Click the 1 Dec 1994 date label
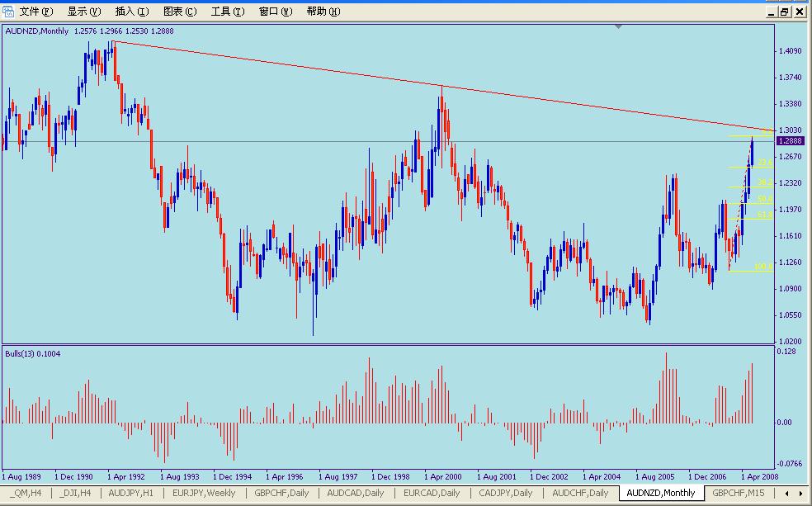The width and height of the screenshot is (812, 506). 232,476
